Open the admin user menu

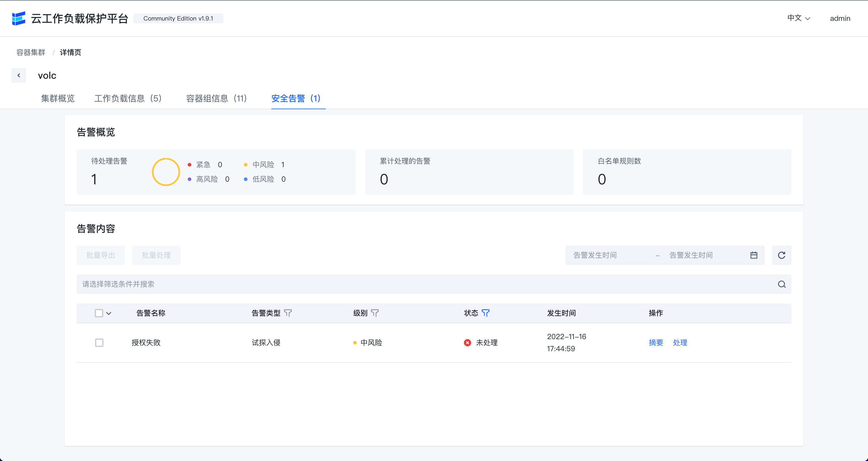pyautogui.click(x=840, y=18)
